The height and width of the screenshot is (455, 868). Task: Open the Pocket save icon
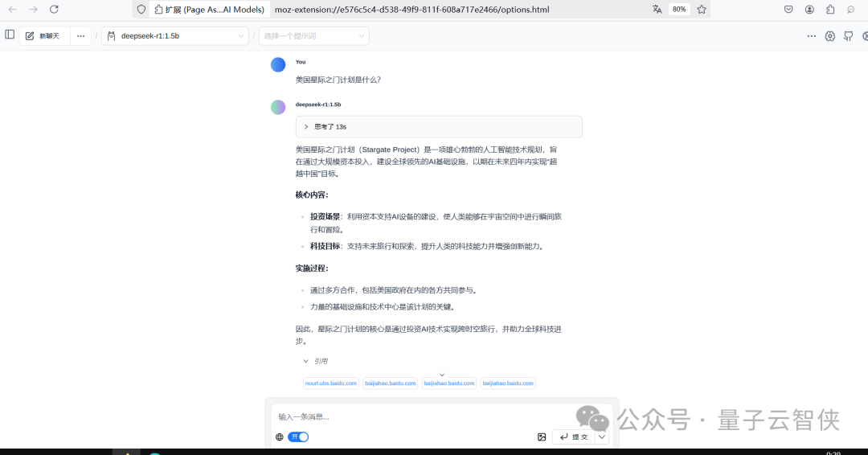click(x=788, y=10)
